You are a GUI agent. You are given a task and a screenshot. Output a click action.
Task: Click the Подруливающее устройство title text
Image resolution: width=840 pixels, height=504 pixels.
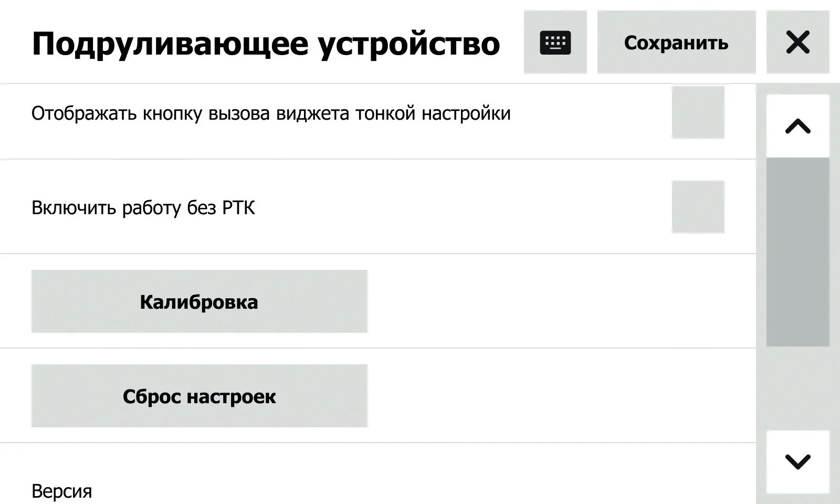click(x=266, y=44)
